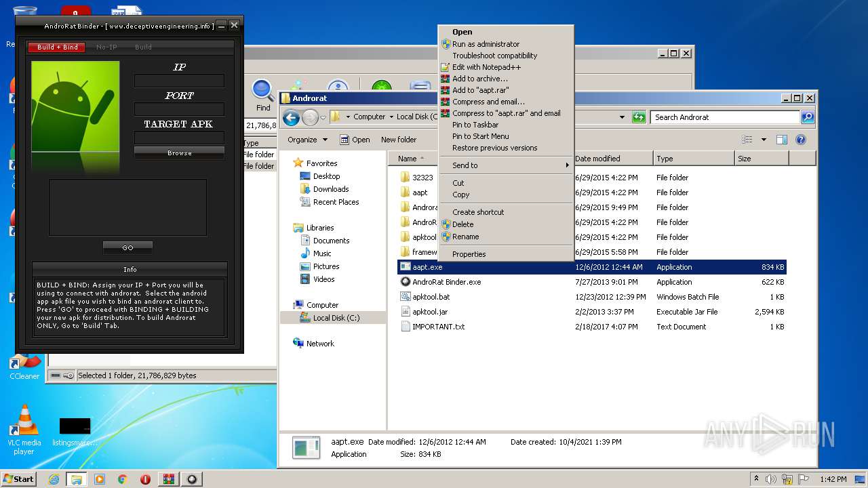Choose Add to "aapt.rar"
Screen dimensions: 868x488
coord(480,90)
